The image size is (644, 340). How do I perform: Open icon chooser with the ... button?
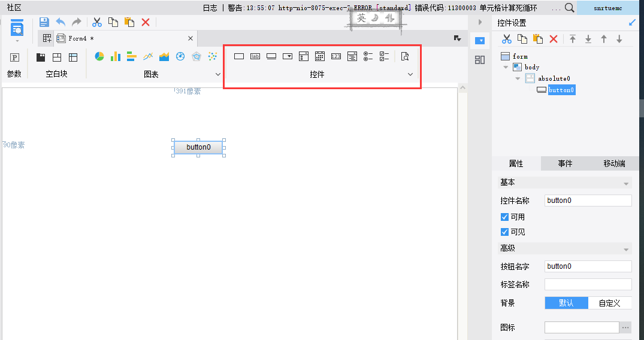click(x=625, y=327)
